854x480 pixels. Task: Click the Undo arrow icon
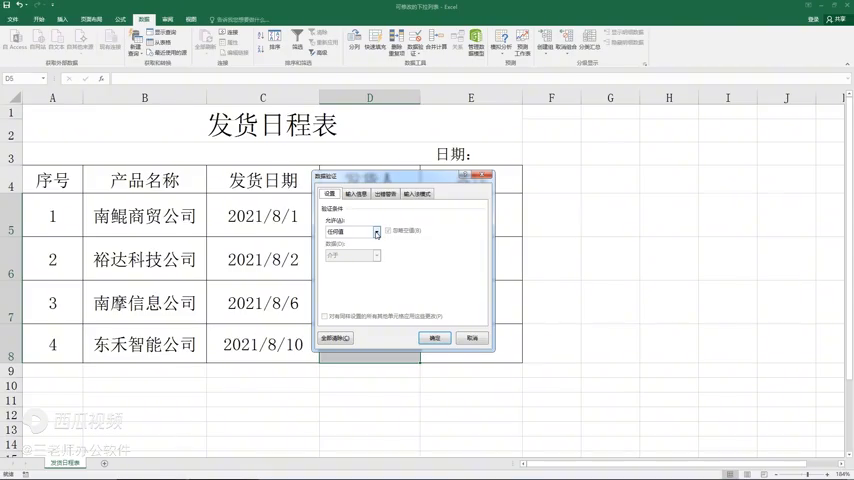[x=19, y=5]
